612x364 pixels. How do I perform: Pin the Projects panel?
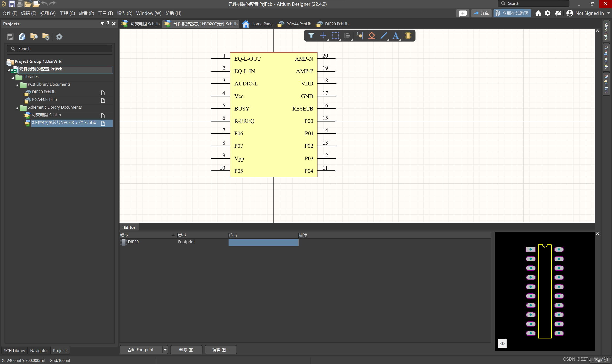[108, 24]
